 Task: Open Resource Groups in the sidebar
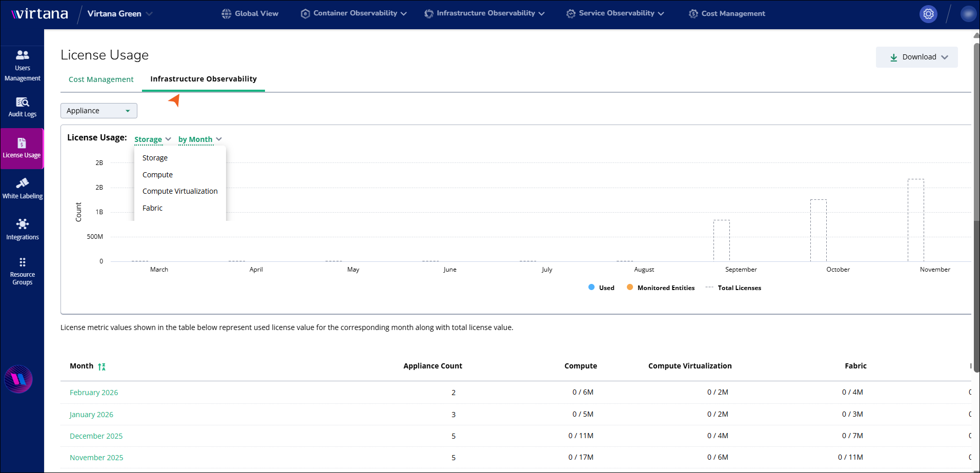22,271
